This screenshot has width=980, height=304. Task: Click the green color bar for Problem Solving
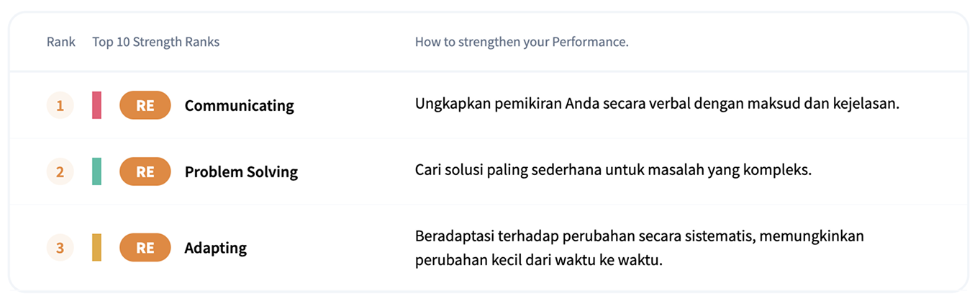click(x=96, y=171)
